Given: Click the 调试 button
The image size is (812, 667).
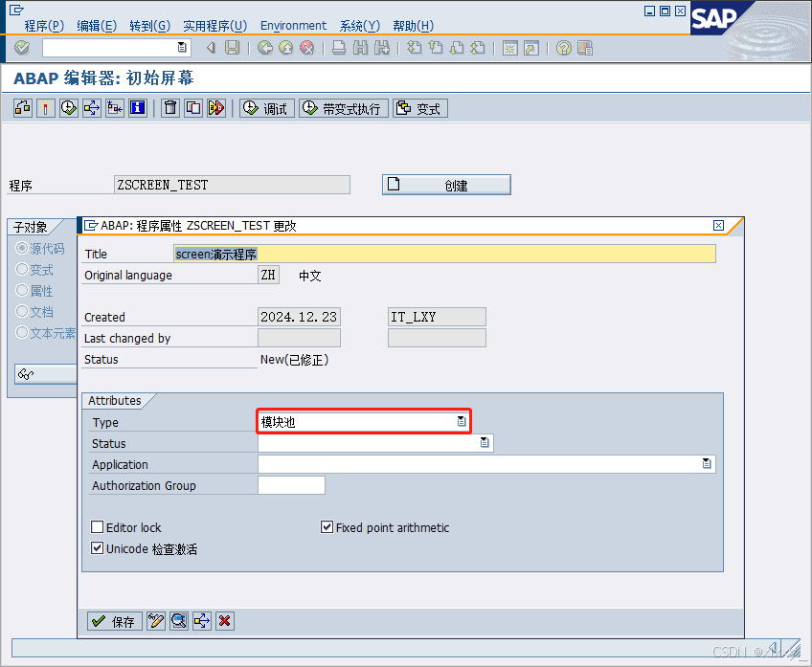Looking at the screenshot, I should coord(267,108).
